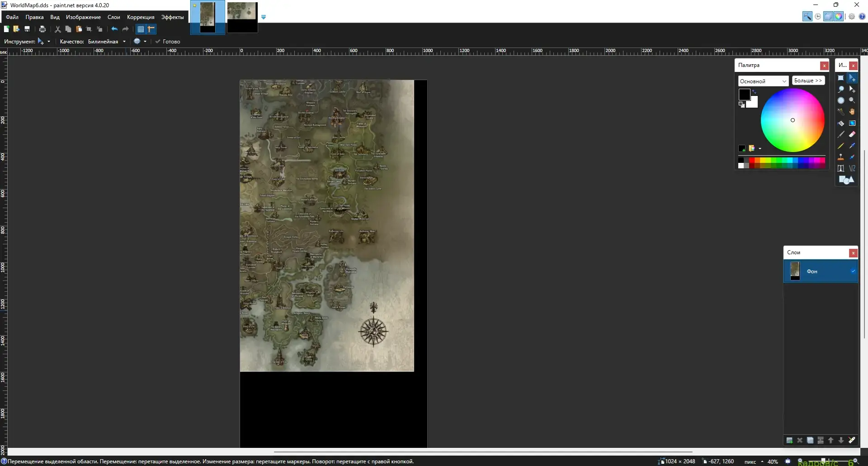Open the Вид menu
This screenshot has height=466, width=868.
pos(55,17)
